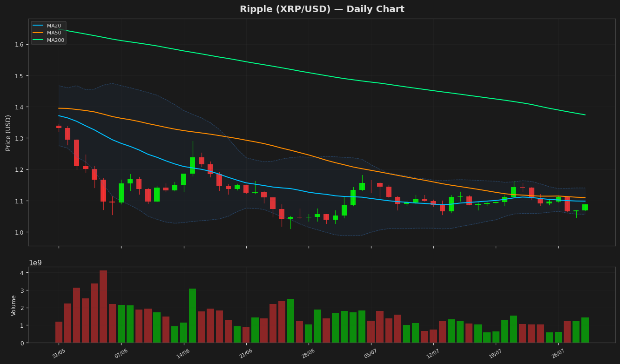Click the 14/06 date label
The height and width of the screenshot is (364, 620).
click(x=183, y=354)
